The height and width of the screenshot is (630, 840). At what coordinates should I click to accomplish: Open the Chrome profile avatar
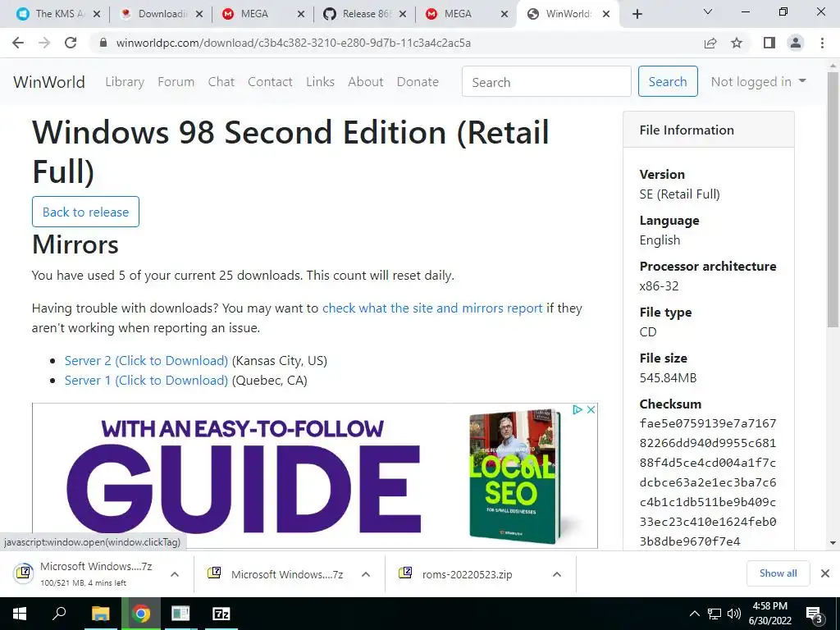click(x=796, y=43)
